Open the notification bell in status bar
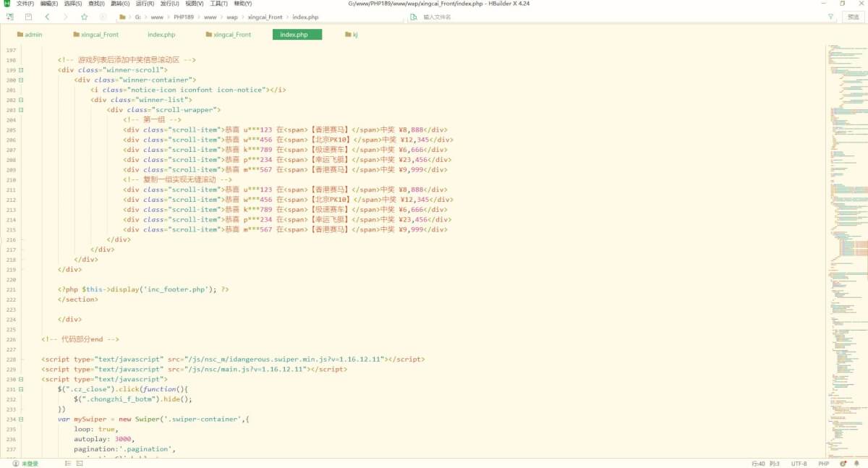Image resolution: width=868 pixels, height=468 pixels. 856,464
